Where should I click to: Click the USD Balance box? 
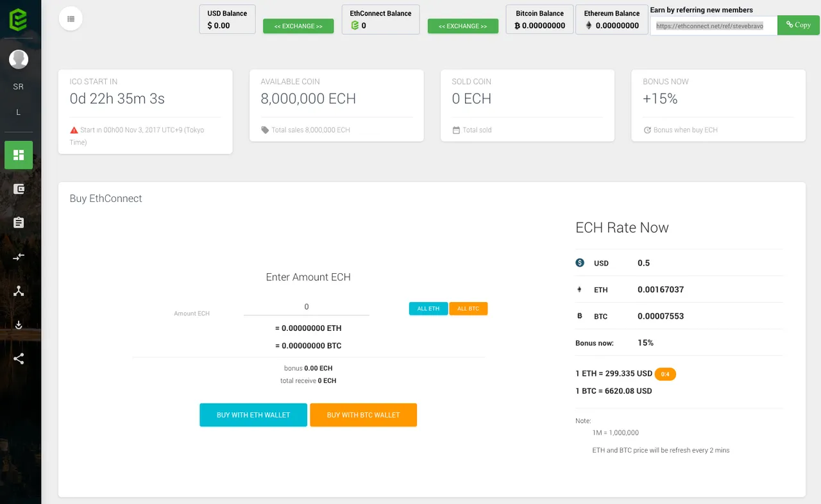click(227, 19)
